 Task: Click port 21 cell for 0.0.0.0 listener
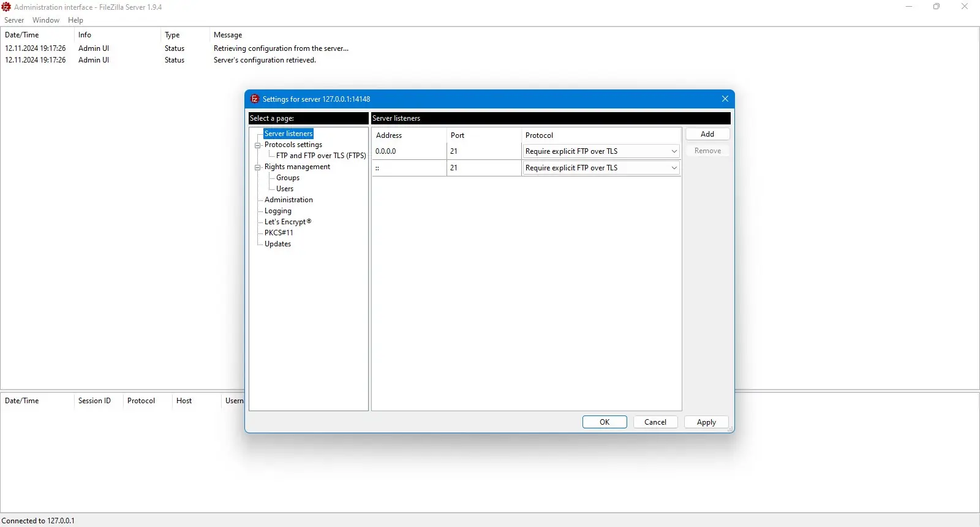[484, 151]
